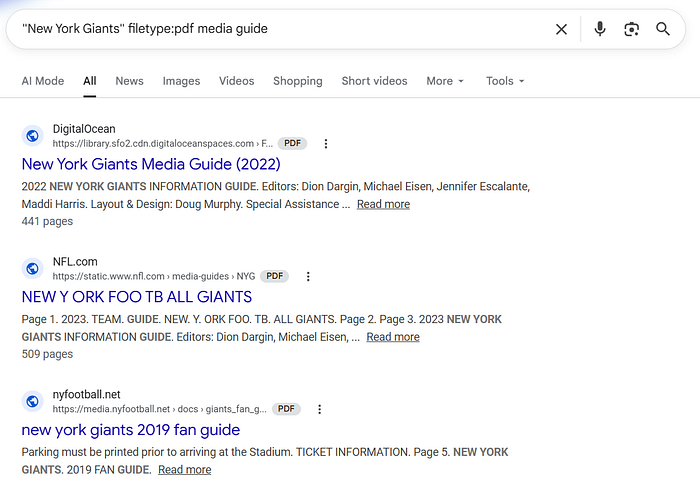Click the nyfootball.net result globe favicon
The width and height of the screenshot is (700, 485).
click(33, 401)
